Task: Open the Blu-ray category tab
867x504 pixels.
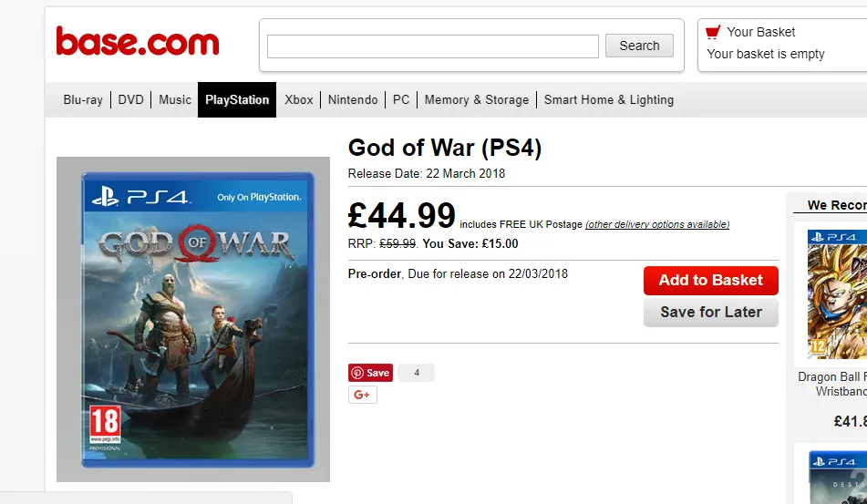Action: pyautogui.click(x=83, y=100)
